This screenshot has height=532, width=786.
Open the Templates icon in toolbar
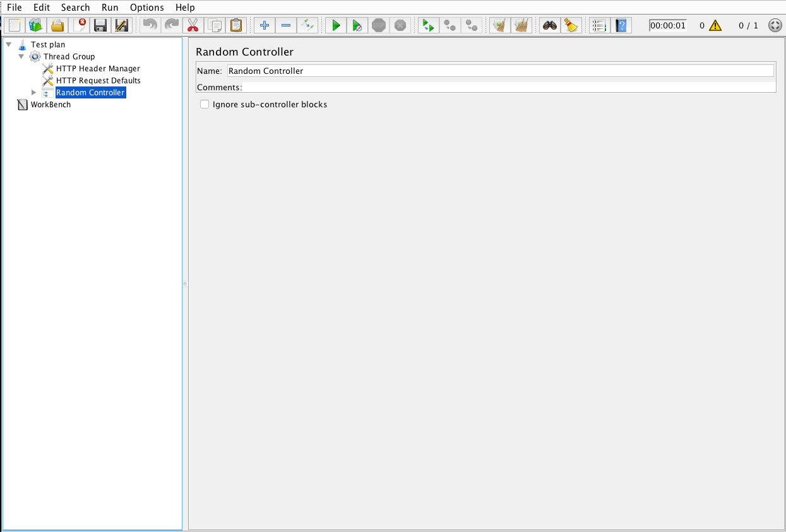click(x=36, y=25)
